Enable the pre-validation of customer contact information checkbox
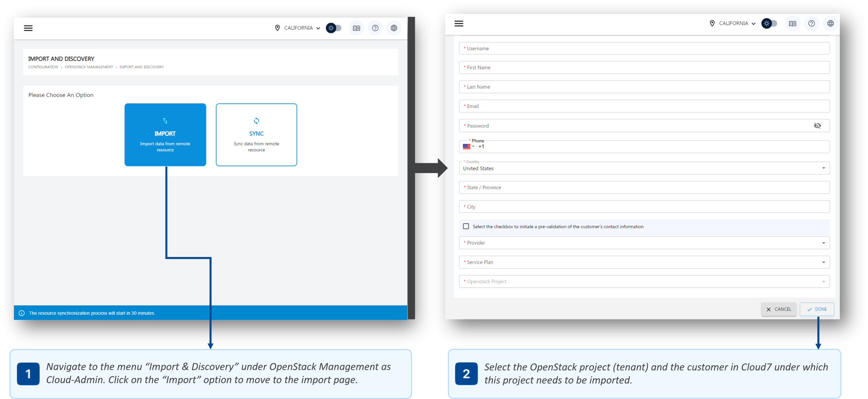This screenshot has height=399, width=868. 466,226
